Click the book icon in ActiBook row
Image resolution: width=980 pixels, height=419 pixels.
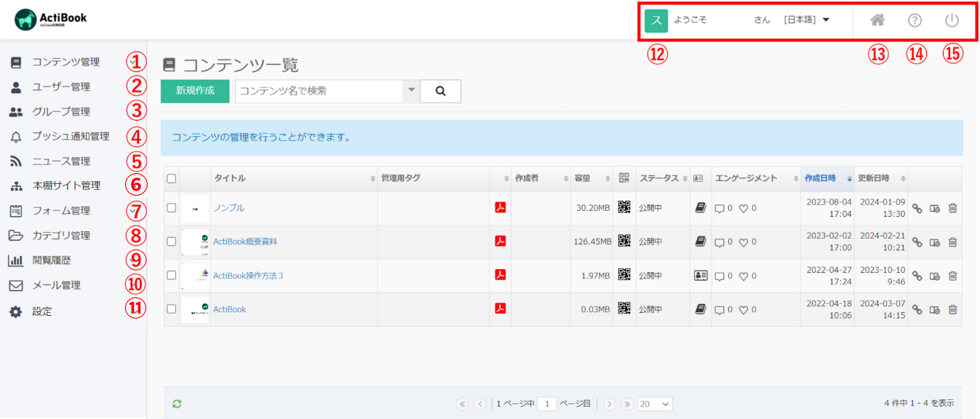[x=701, y=309]
